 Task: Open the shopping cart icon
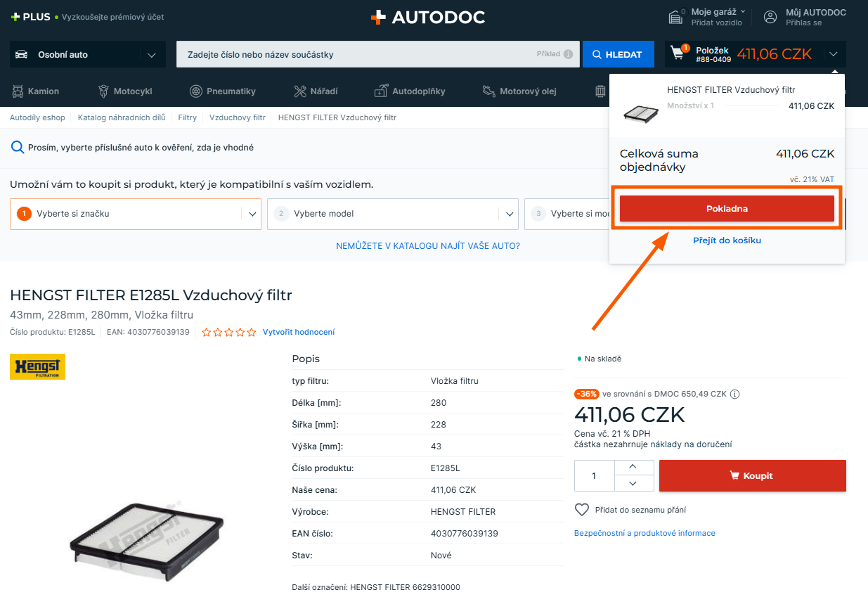(678, 53)
